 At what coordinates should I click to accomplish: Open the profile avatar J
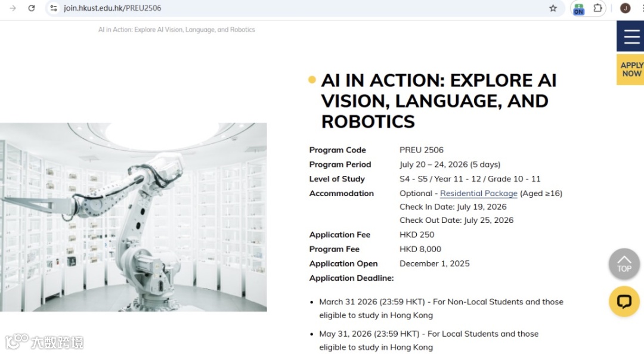pyautogui.click(x=625, y=8)
